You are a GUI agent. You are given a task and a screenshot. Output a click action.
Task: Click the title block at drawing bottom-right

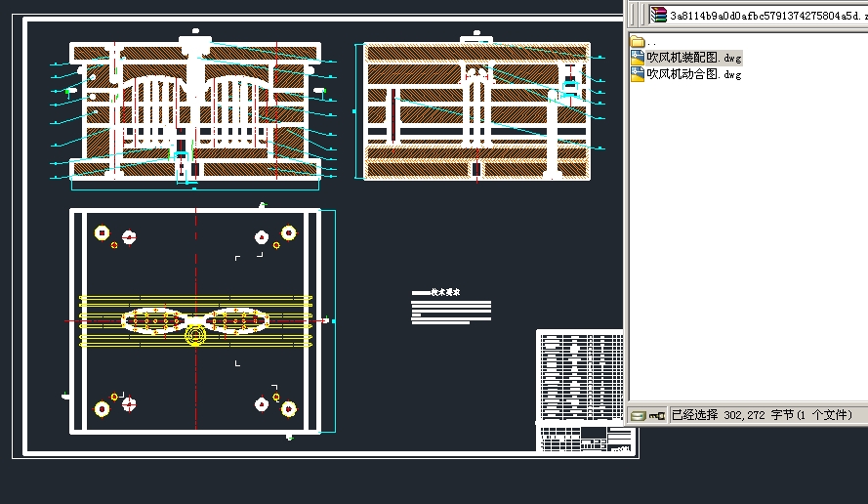point(587,439)
